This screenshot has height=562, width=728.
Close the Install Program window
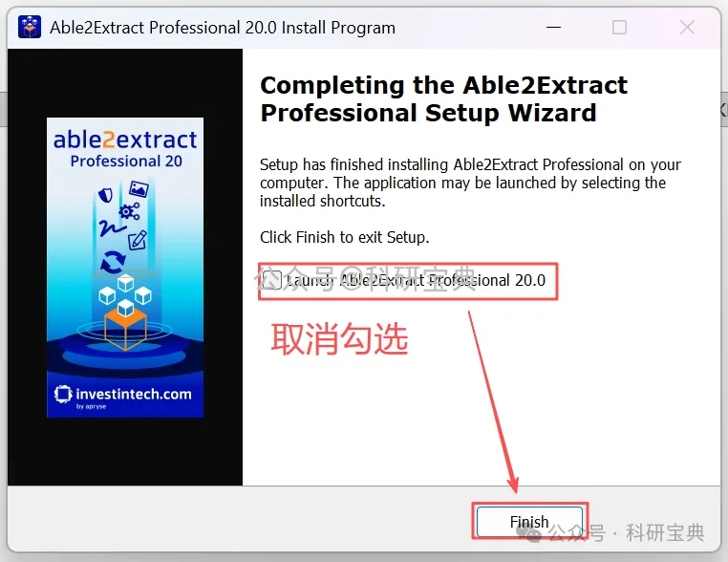pyautogui.click(x=687, y=28)
